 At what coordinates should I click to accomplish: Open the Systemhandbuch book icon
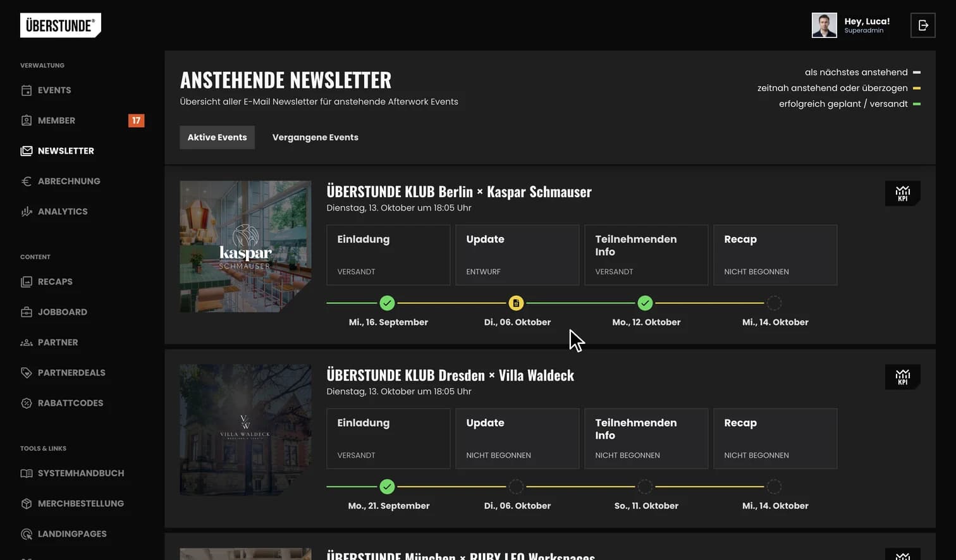27,473
